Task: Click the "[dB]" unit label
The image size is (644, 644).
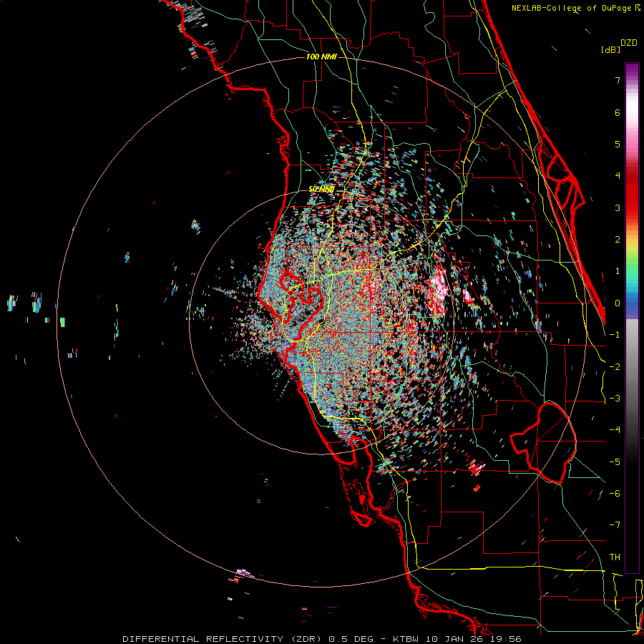Action: 610,49
